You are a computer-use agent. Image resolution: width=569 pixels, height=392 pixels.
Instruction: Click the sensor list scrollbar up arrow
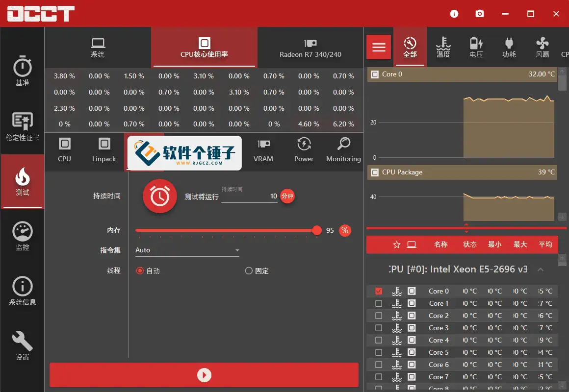tap(562, 258)
